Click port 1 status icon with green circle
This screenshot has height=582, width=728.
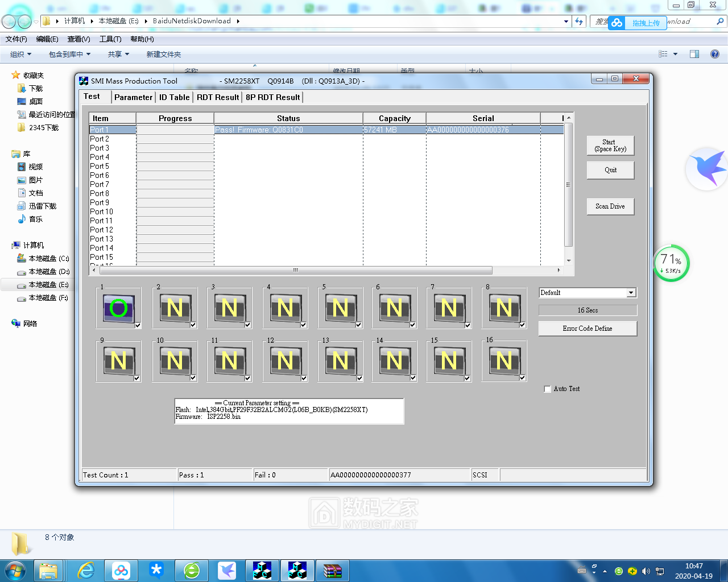(118, 308)
